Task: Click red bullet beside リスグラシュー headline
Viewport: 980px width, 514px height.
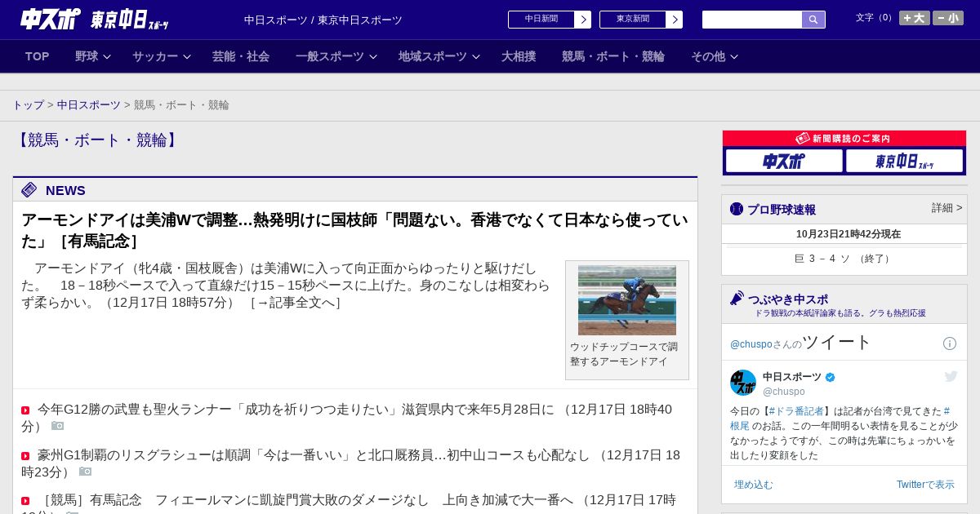Action: (25, 456)
